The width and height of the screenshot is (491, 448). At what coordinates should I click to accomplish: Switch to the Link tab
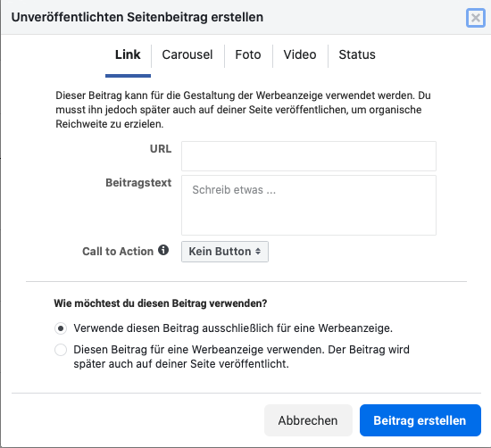pos(128,54)
